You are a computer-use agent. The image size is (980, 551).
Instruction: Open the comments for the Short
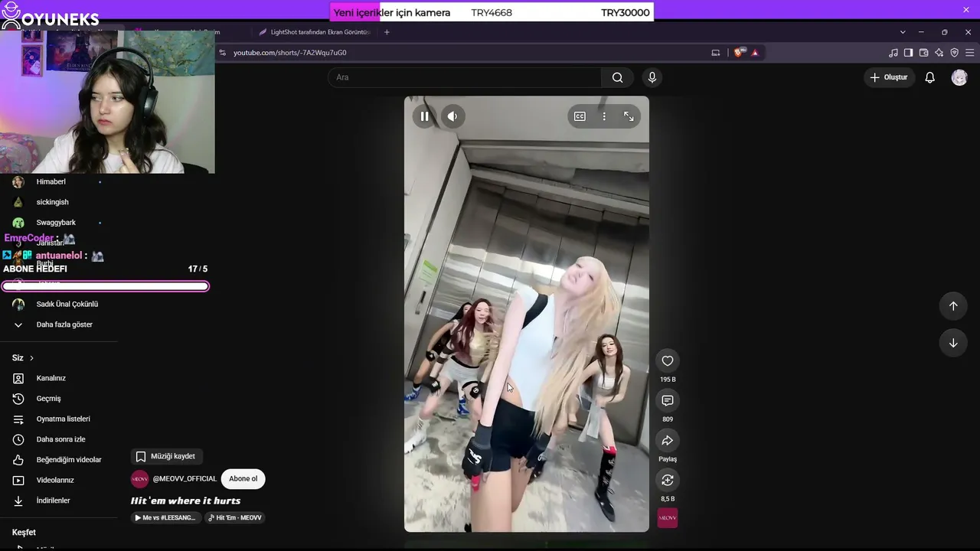668,401
